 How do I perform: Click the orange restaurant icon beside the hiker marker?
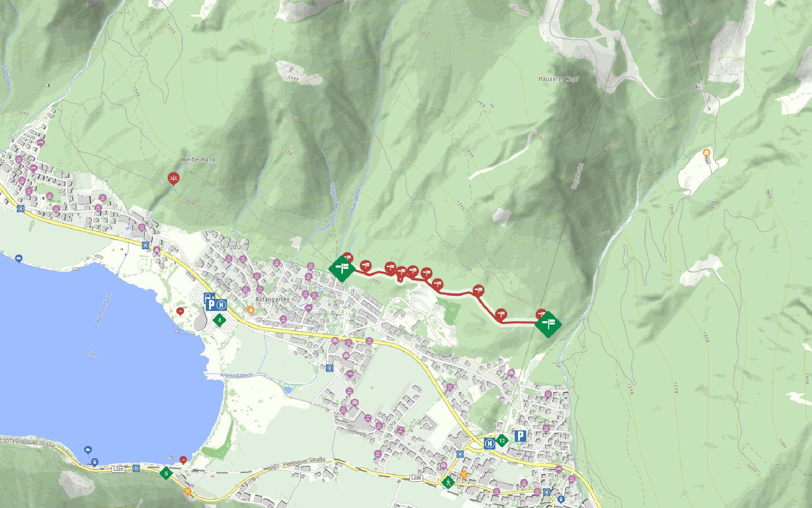click(464, 474)
